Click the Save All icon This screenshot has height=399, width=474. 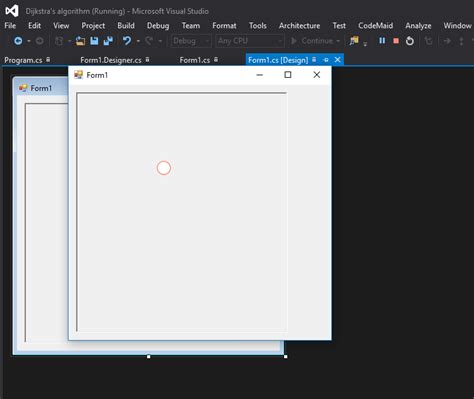(108, 41)
